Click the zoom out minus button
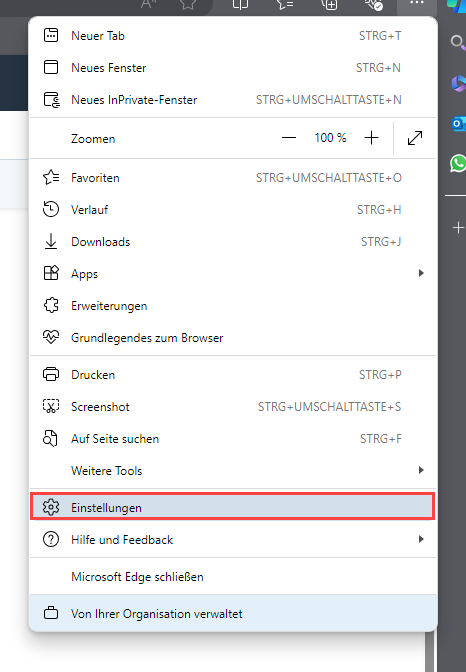This screenshot has height=672, width=466. click(289, 138)
